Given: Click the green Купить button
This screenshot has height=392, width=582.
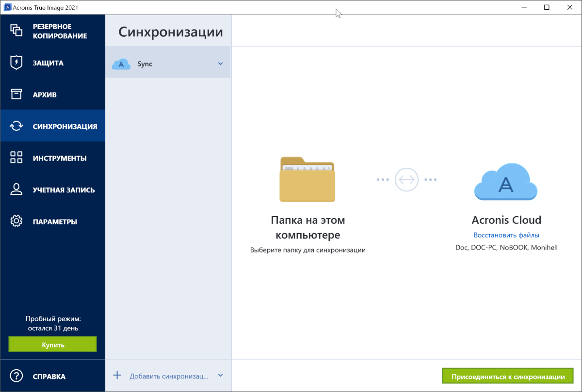Looking at the screenshot, I should pos(52,345).
